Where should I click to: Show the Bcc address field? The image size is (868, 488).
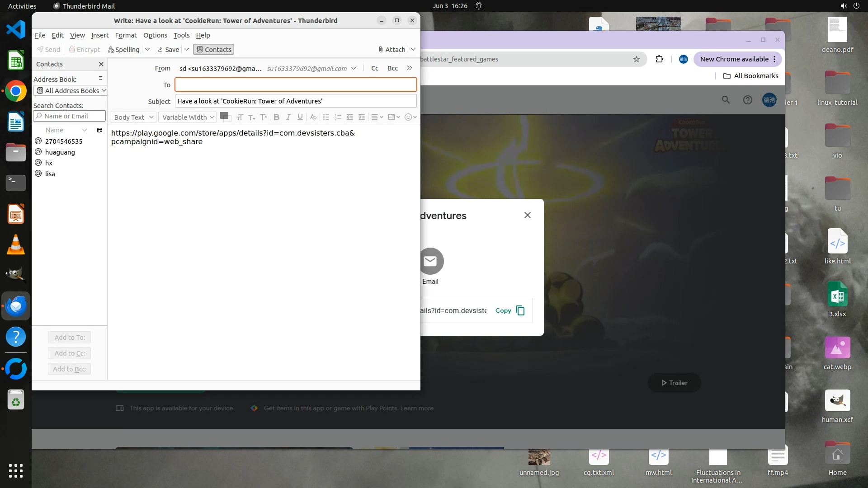pos(392,68)
